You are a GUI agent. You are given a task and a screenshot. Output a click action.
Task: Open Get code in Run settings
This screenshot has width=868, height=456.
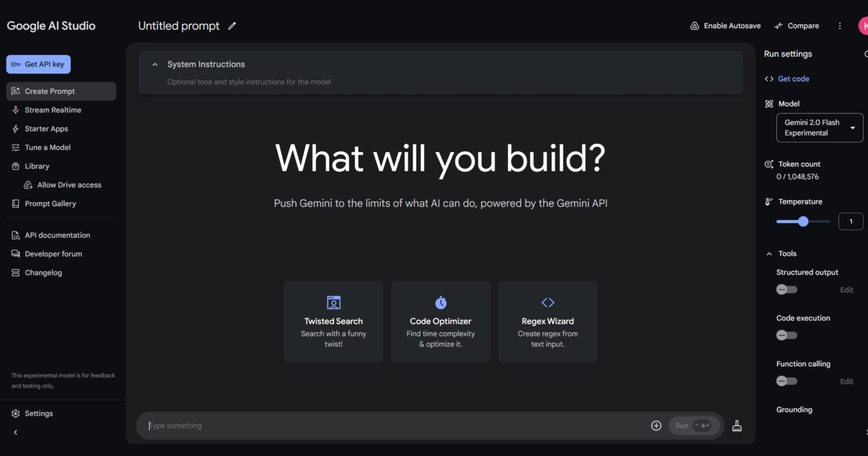tap(793, 79)
